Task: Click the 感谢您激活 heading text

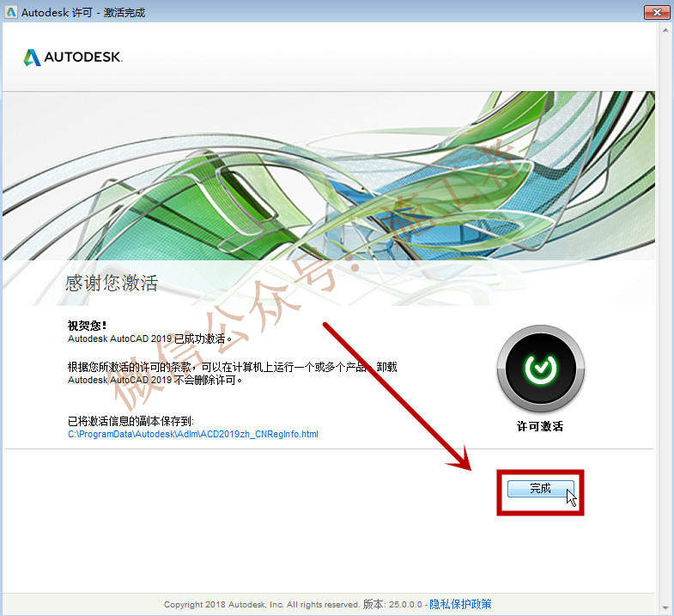Action: coord(112,283)
